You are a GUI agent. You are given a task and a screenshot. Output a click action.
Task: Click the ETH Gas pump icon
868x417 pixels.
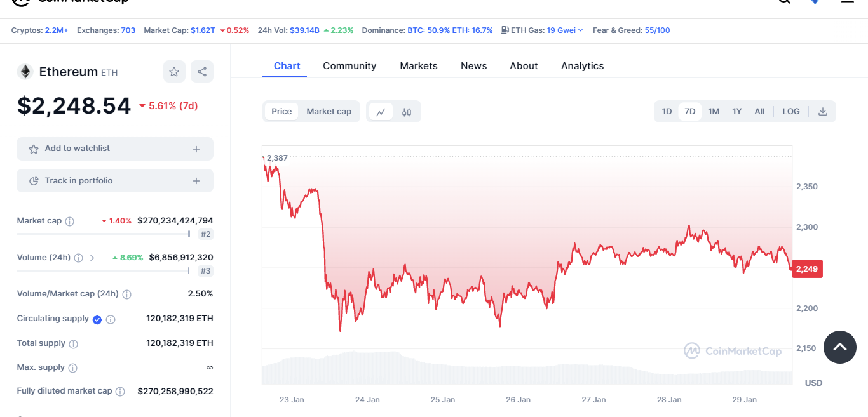tap(505, 30)
